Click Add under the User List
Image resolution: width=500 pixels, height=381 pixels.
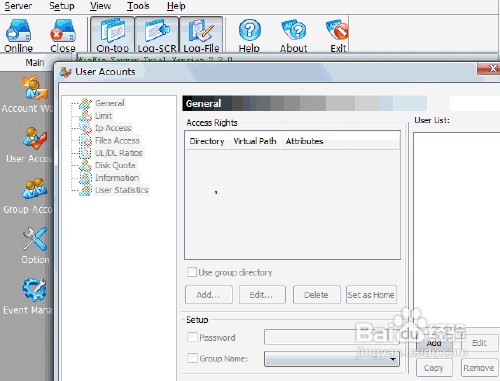pos(434,343)
